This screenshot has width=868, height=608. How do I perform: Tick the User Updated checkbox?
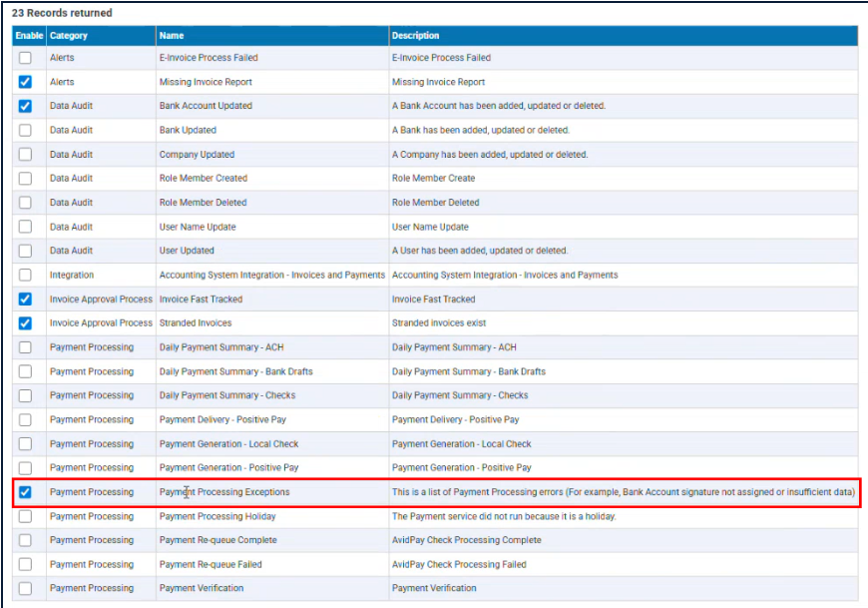[25, 251]
